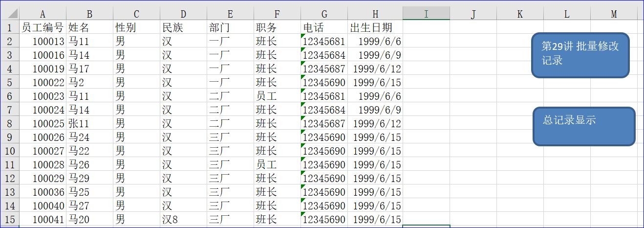This screenshot has height=228, width=644.
Task: Click phone '12345687' in the 100025 row
Action: 324,123
